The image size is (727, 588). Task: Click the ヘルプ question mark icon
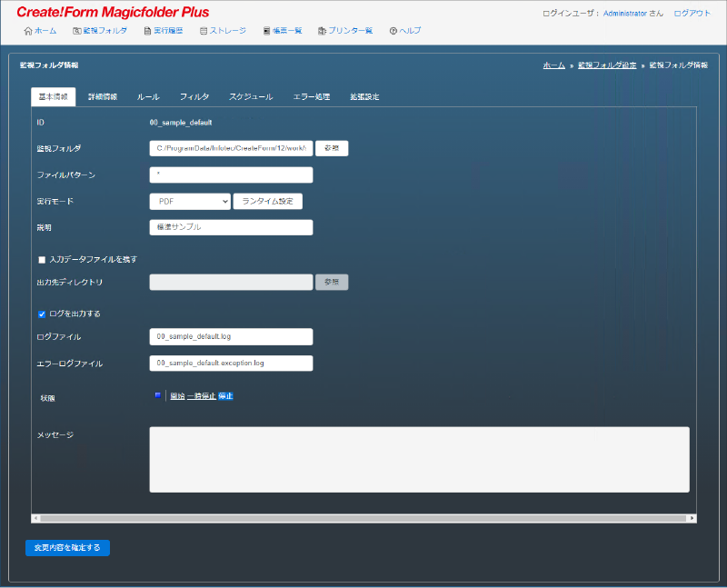pos(393,31)
